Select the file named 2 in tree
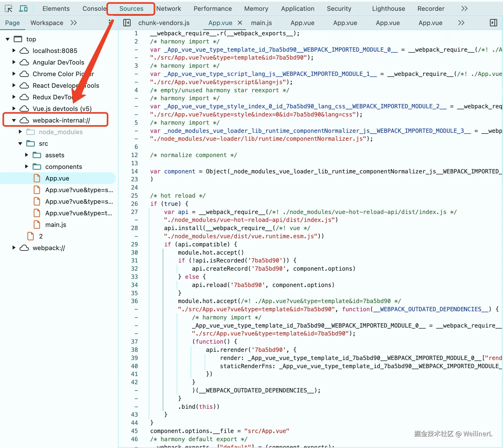This screenshot has width=503, height=448. (x=41, y=236)
